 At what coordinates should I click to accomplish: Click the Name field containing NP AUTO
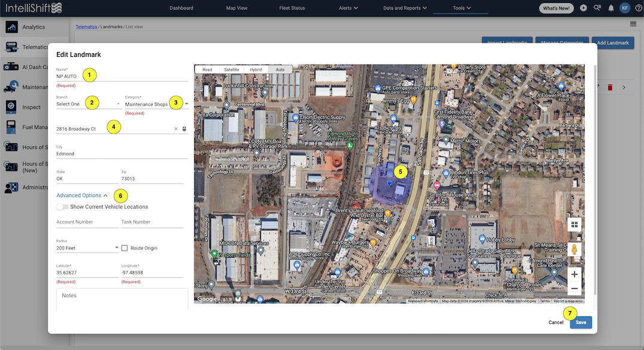122,76
